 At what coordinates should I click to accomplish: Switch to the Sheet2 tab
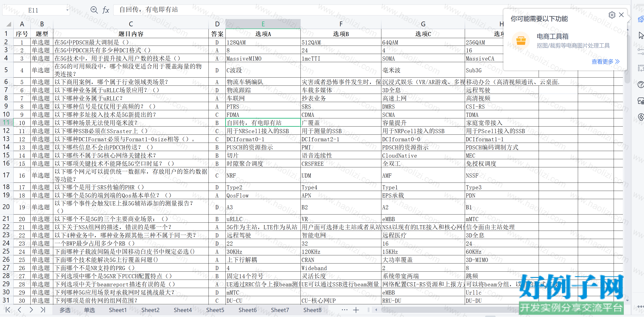pyautogui.click(x=150, y=310)
